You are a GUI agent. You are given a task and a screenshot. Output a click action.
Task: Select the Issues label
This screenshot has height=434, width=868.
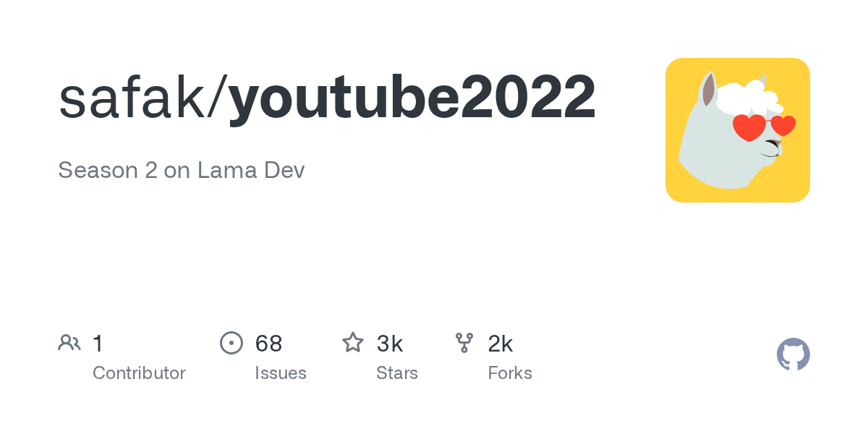(281, 373)
